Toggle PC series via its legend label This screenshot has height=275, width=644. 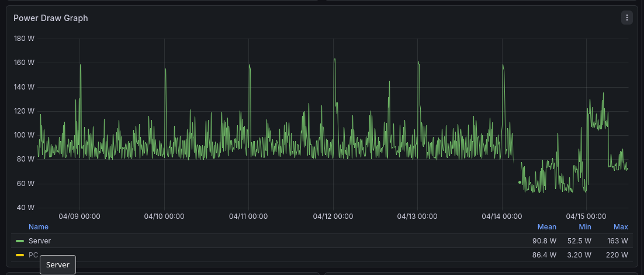(x=33, y=255)
